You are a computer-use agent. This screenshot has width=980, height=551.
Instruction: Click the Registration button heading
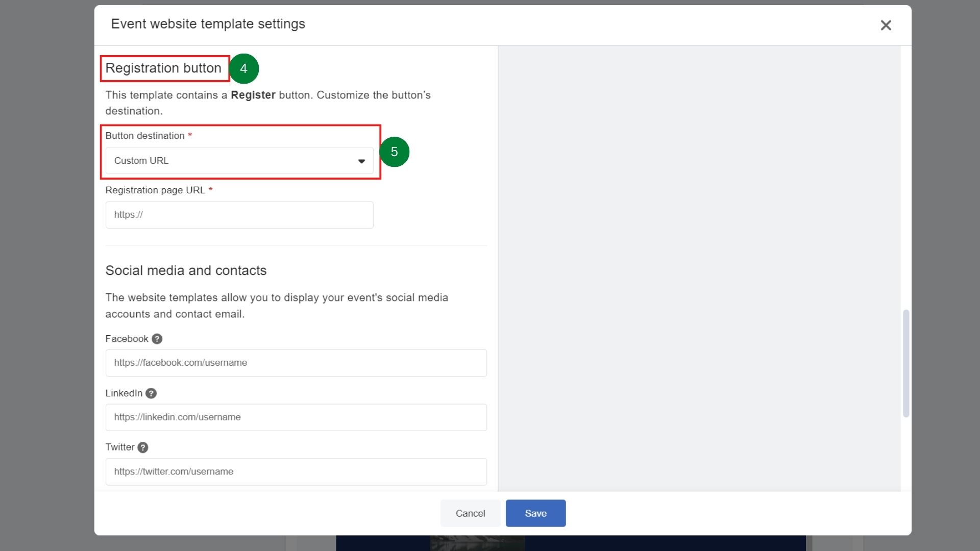click(x=164, y=68)
